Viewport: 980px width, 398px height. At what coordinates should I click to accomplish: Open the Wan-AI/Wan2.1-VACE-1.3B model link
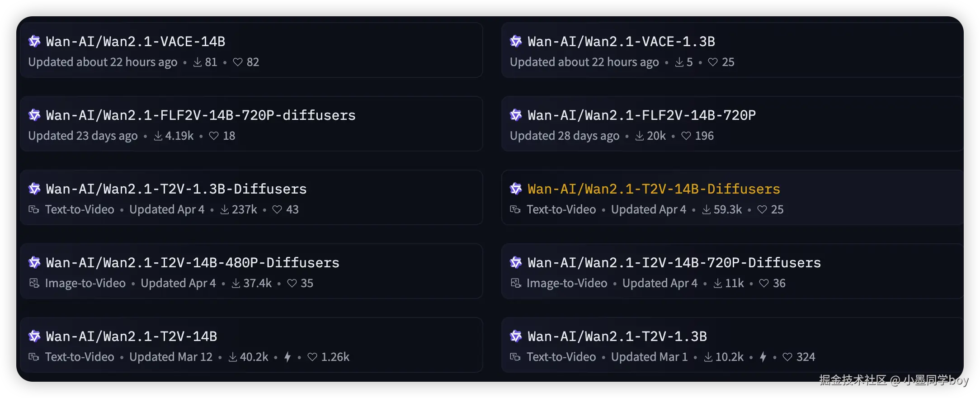(621, 42)
